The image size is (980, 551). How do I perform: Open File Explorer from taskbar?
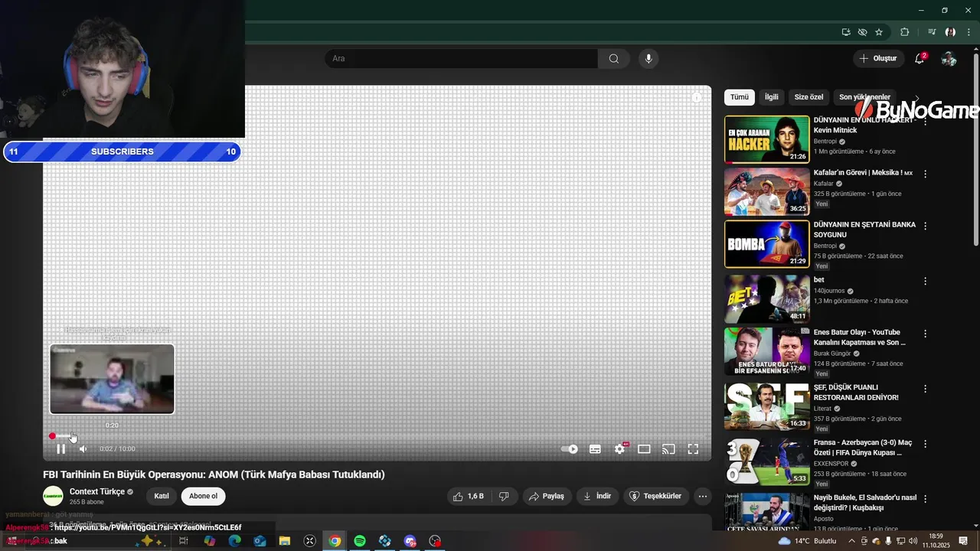tap(285, 541)
